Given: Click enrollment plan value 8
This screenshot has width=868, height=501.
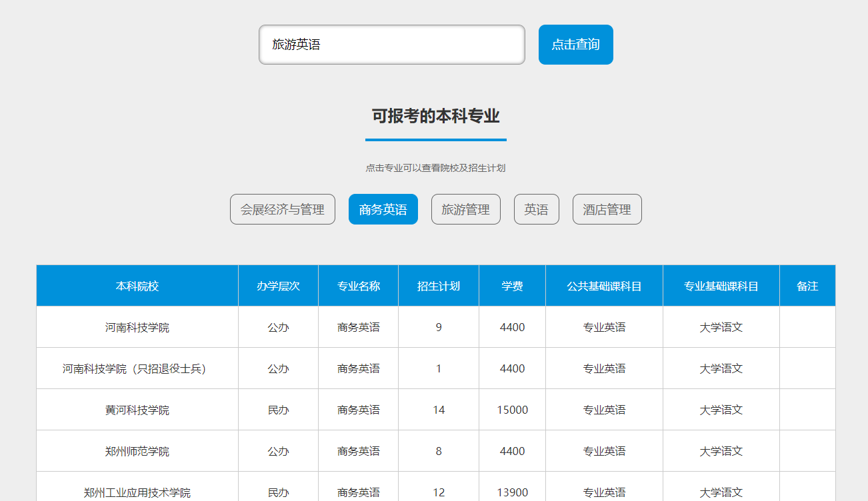Looking at the screenshot, I should tap(439, 451).
